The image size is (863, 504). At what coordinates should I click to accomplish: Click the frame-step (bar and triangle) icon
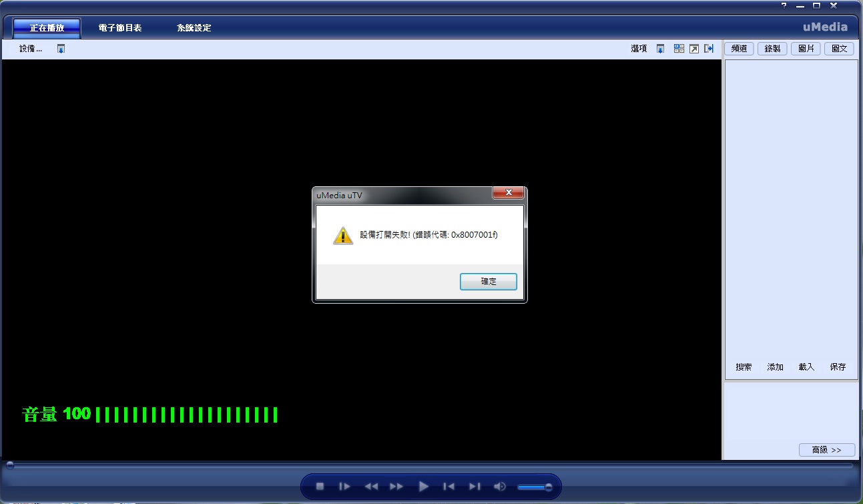click(344, 487)
